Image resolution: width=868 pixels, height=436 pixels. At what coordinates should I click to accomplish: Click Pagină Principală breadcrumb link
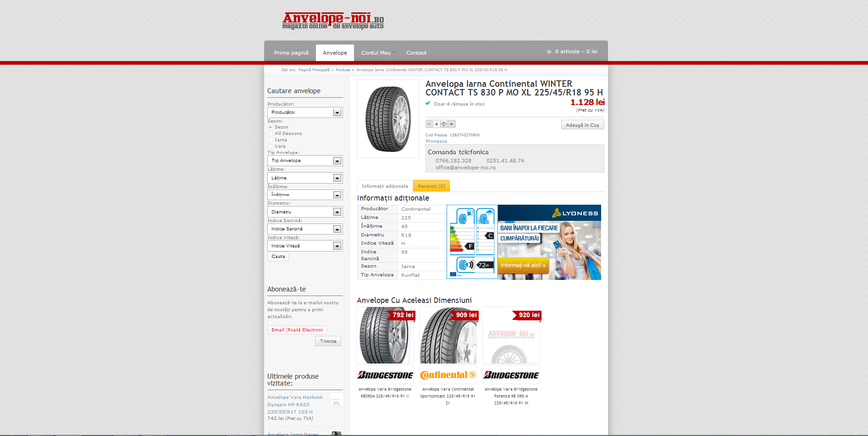tap(314, 70)
